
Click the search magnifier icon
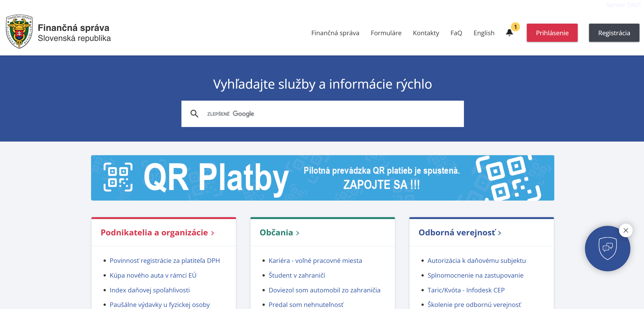click(x=194, y=114)
